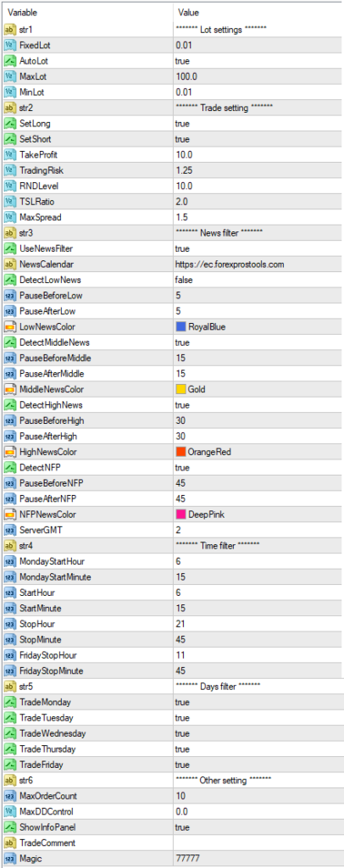Edit the empty TradeComment value field
Image resolution: width=344 pixels, height=868 pixels.
point(258,843)
